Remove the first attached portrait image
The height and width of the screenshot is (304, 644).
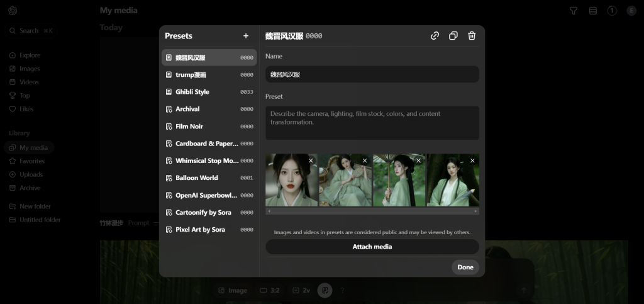coord(311,161)
